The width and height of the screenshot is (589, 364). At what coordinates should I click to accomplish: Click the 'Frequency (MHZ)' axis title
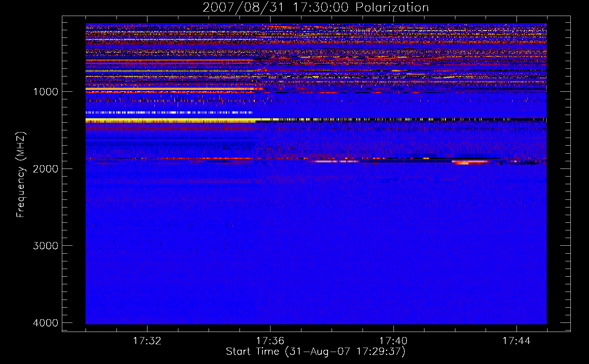point(21,175)
